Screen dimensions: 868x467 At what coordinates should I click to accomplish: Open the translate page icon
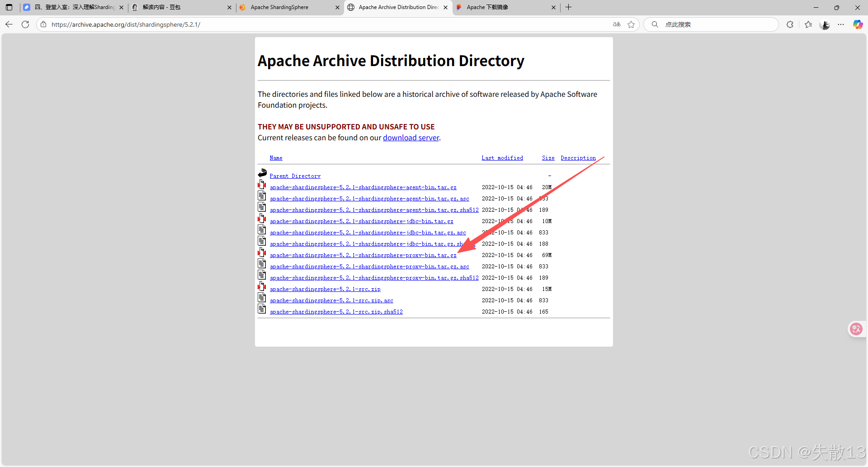click(x=617, y=24)
